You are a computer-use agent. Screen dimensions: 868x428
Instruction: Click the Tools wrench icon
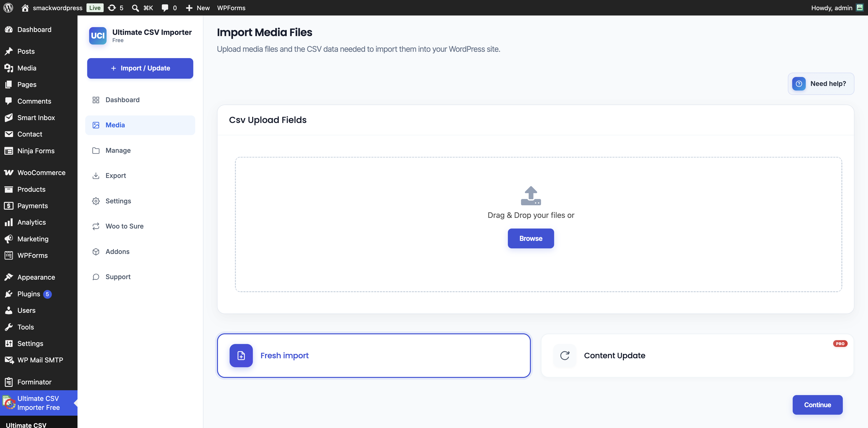click(x=9, y=327)
